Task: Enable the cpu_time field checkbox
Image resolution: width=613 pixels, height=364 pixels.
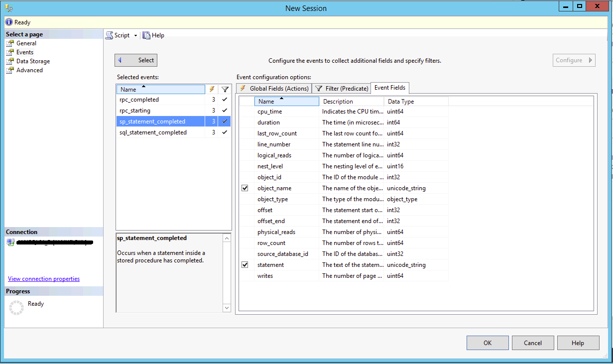Action: pyautogui.click(x=245, y=112)
